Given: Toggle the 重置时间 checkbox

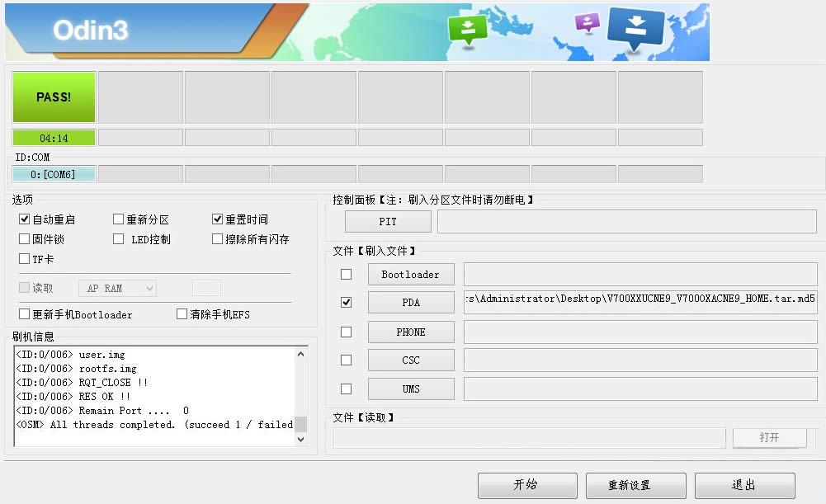Looking at the screenshot, I should click(x=217, y=219).
